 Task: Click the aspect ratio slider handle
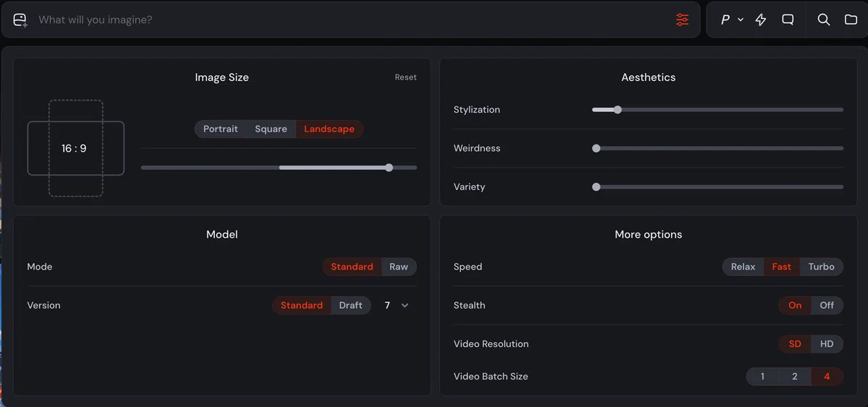[x=389, y=168]
